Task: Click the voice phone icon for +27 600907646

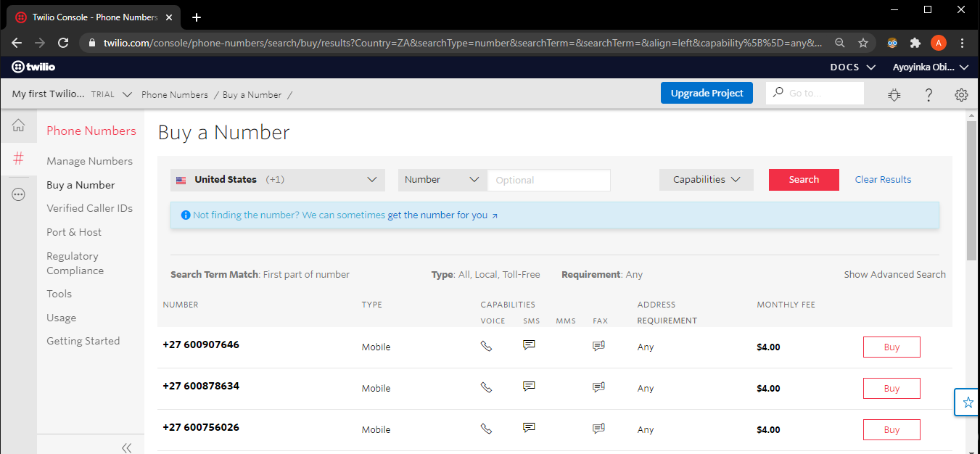Action: pyautogui.click(x=486, y=346)
